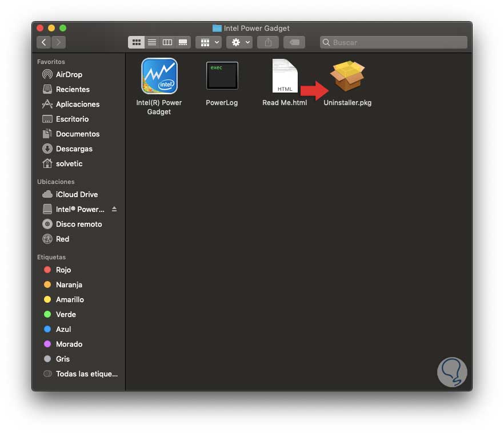504x433 pixels.
Task: Switch to gallery view
Action: (183, 42)
